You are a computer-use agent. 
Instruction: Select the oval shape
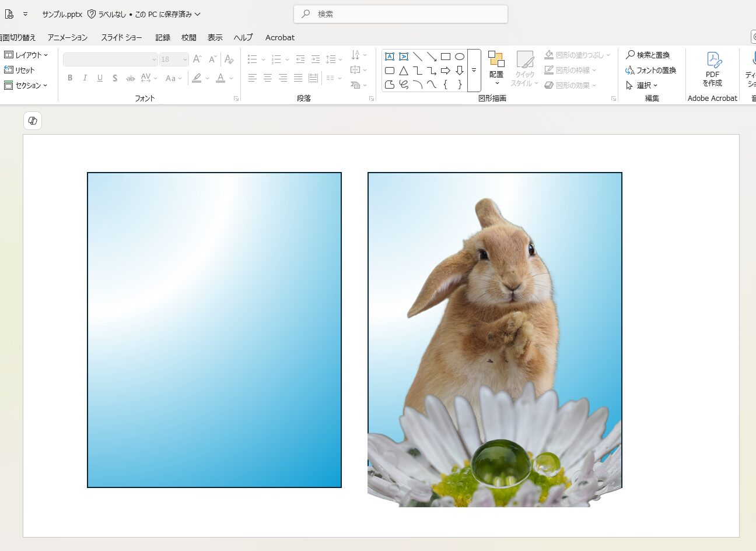pyautogui.click(x=460, y=57)
